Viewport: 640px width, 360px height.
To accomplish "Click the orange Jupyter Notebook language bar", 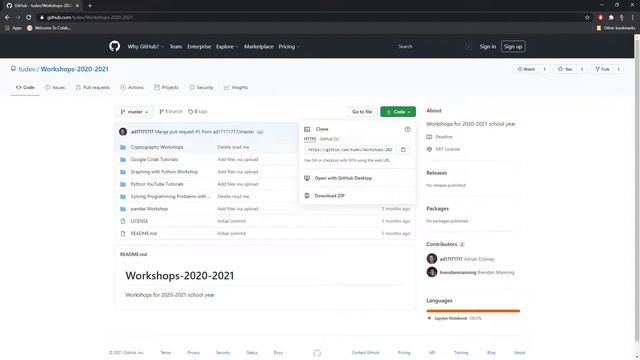I will (473, 311).
